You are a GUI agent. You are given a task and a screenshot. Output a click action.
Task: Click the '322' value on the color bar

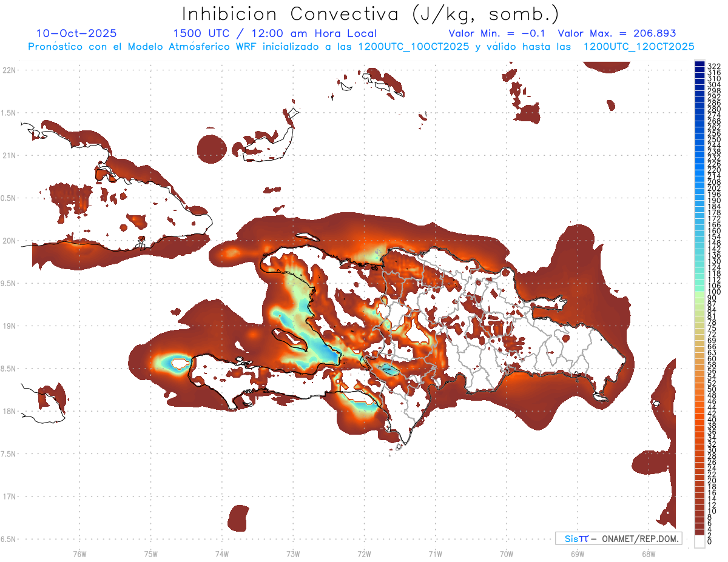[x=714, y=66]
